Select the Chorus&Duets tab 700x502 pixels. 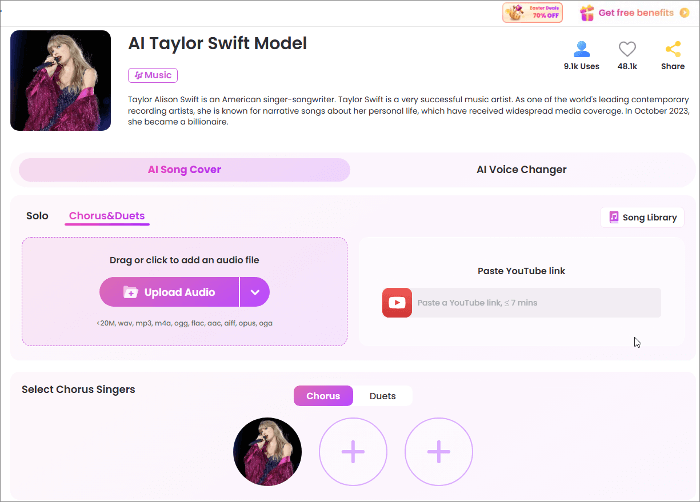pyautogui.click(x=107, y=216)
